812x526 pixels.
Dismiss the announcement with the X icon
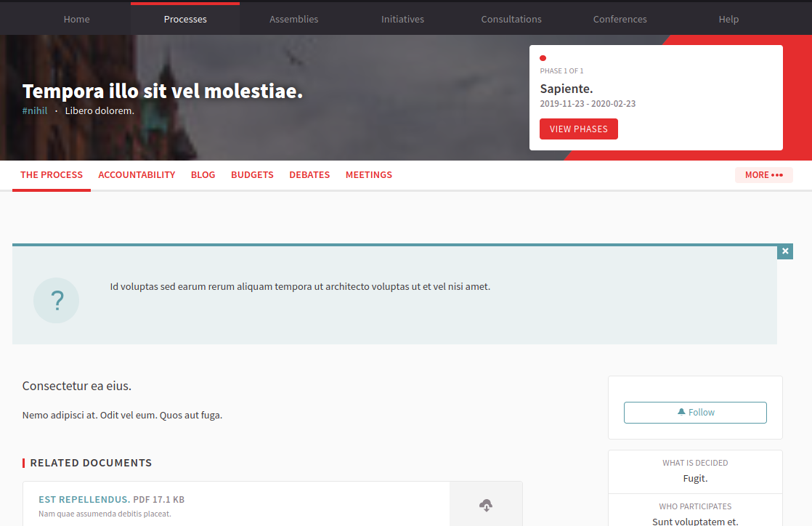click(x=784, y=251)
